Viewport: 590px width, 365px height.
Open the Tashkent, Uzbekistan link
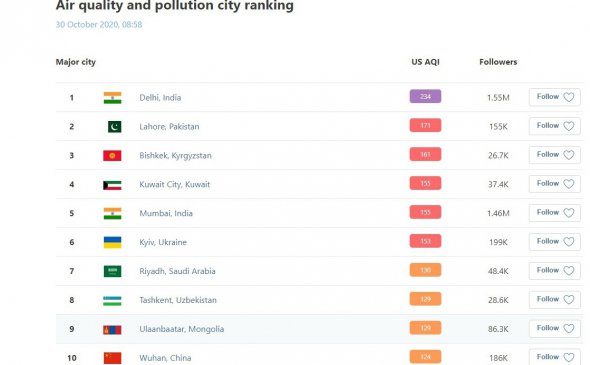coord(178,300)
